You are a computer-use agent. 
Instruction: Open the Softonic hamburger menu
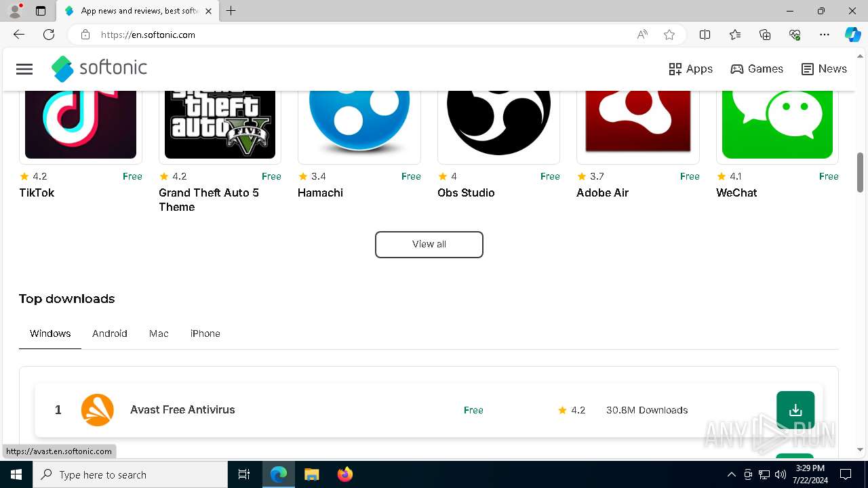24,69
